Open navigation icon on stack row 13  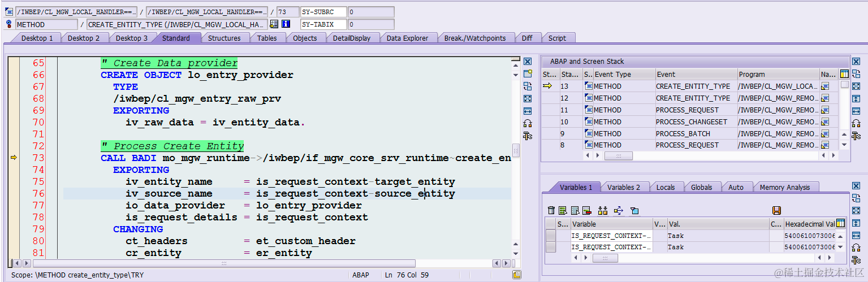pos(825,86)
